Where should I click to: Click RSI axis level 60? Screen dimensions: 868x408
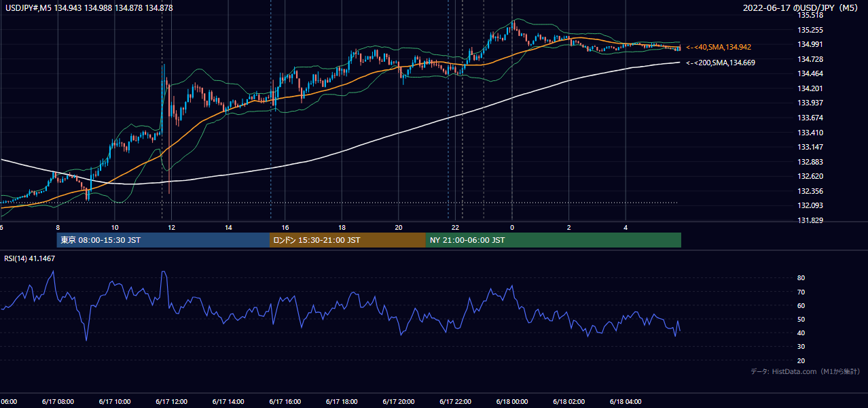(x=801, y=305)
